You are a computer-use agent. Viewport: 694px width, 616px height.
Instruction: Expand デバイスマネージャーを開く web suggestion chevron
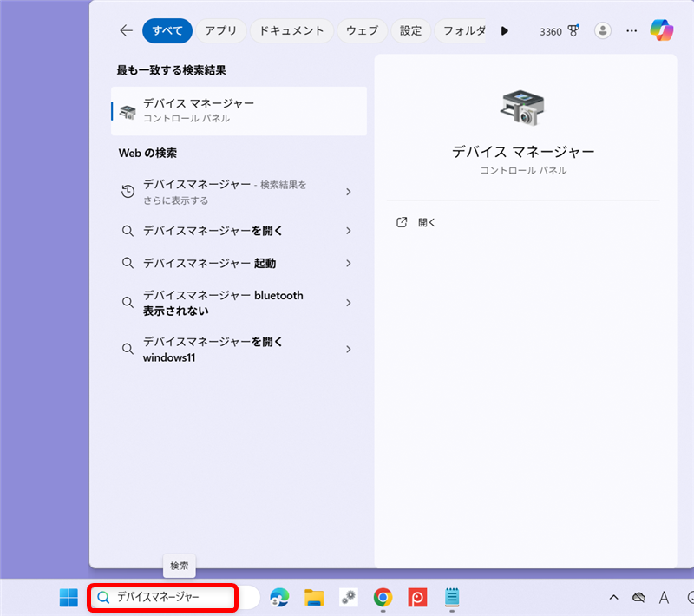pos(349,230)
